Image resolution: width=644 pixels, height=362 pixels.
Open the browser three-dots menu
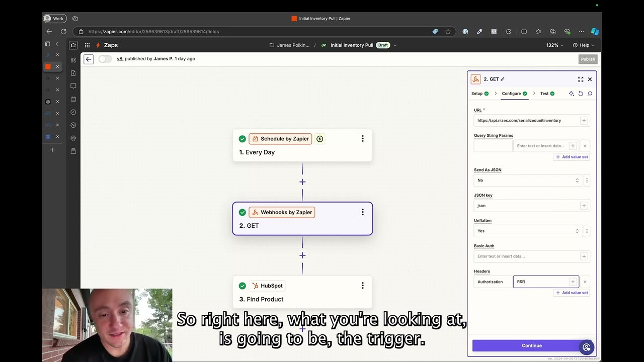pyautogui.click(x=582, y=31)
